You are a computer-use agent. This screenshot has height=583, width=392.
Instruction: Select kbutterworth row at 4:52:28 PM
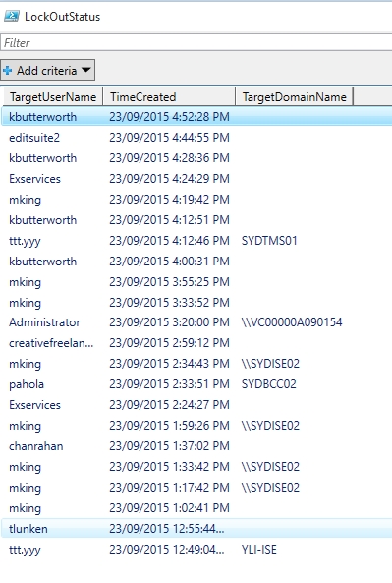click(x=196, y=117)
